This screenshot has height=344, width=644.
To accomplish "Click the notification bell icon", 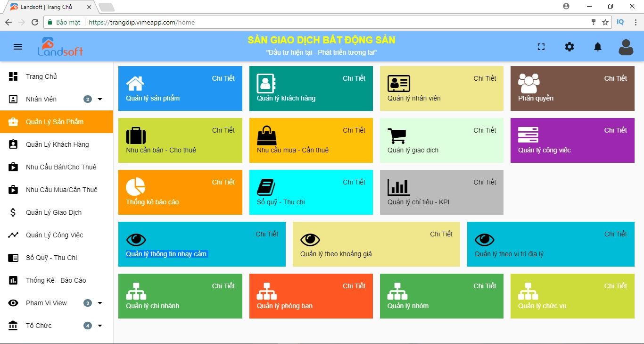I will pos(597,46).
